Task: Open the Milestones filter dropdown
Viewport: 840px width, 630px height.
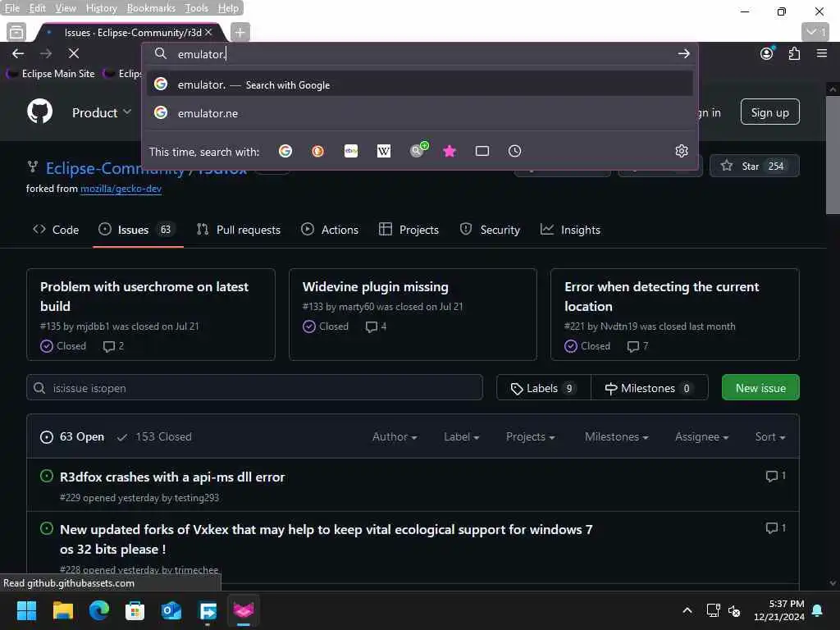Action: (616, 436)
